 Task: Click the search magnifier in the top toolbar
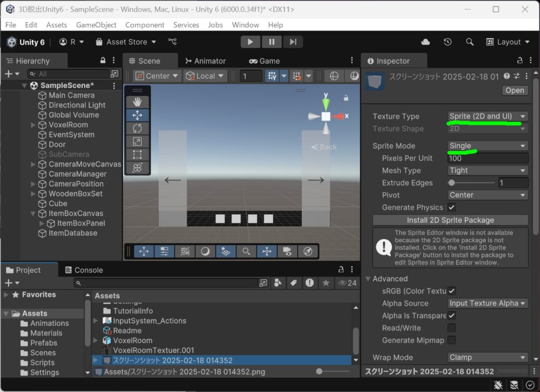[469, 42]
